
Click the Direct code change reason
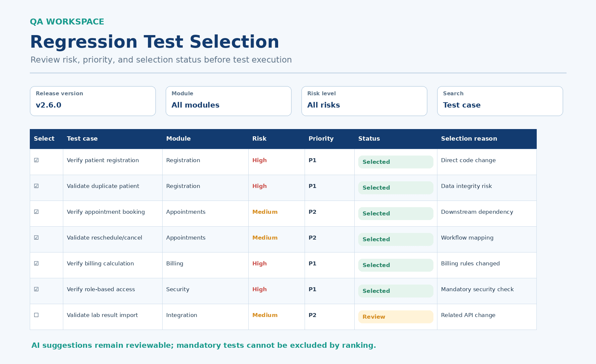[x=468, y=160]
